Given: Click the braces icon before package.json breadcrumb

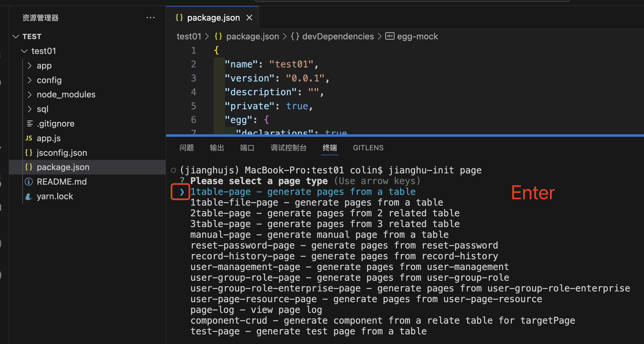Looking at the screenshot, I should pos(218,36).
